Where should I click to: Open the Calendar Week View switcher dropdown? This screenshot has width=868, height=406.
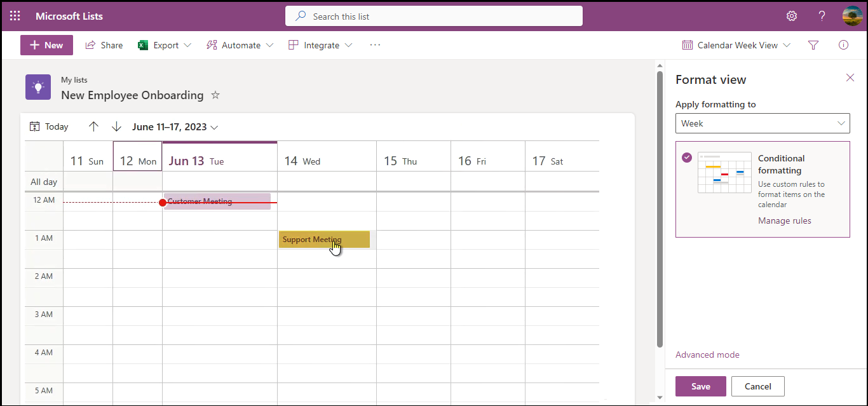[x=736, y=45]
